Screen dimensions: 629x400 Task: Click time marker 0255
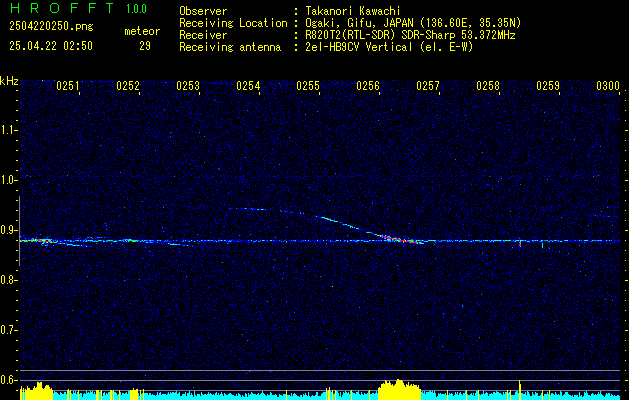pyautogui.click(x=308, y=86)
